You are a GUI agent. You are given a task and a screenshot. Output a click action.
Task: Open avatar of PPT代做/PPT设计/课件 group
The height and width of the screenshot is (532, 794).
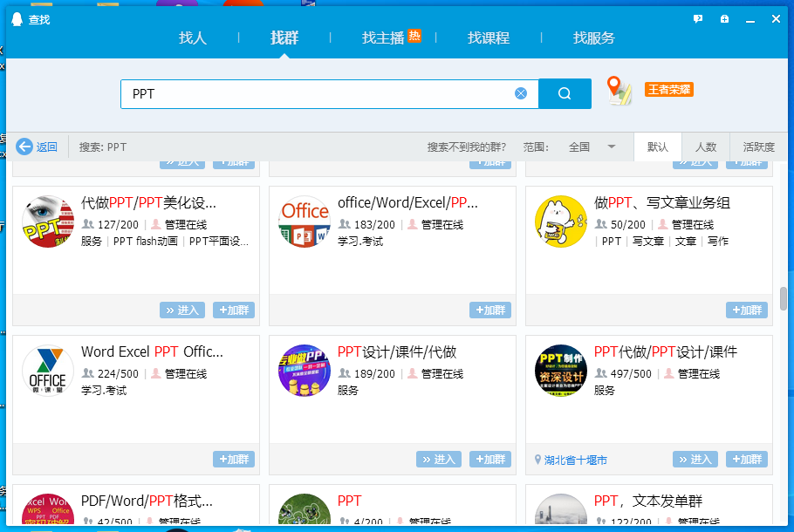click(561, 371)
